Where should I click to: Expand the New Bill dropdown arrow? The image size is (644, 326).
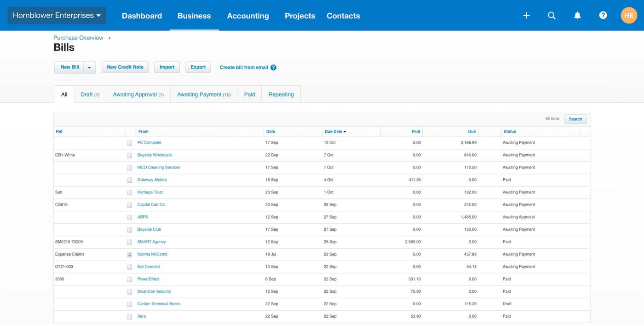coord(89,68)
